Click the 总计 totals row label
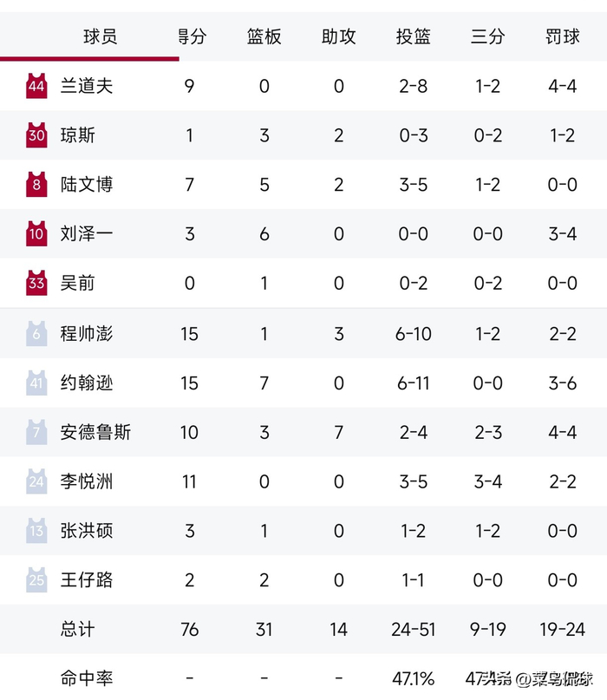The width and height of the screenshot is (607, 700). pyautogui.click(x=78, y=630)
